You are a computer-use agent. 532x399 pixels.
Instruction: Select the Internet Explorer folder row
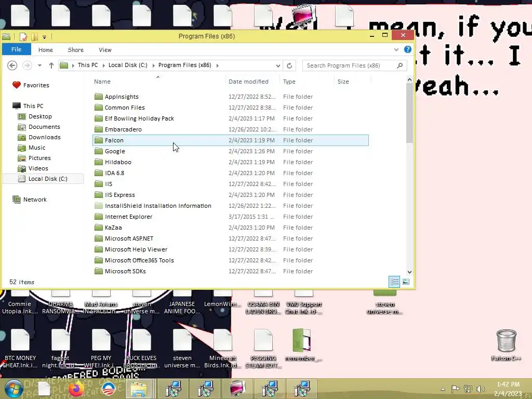pyautogui.click(x=230, y=217)
